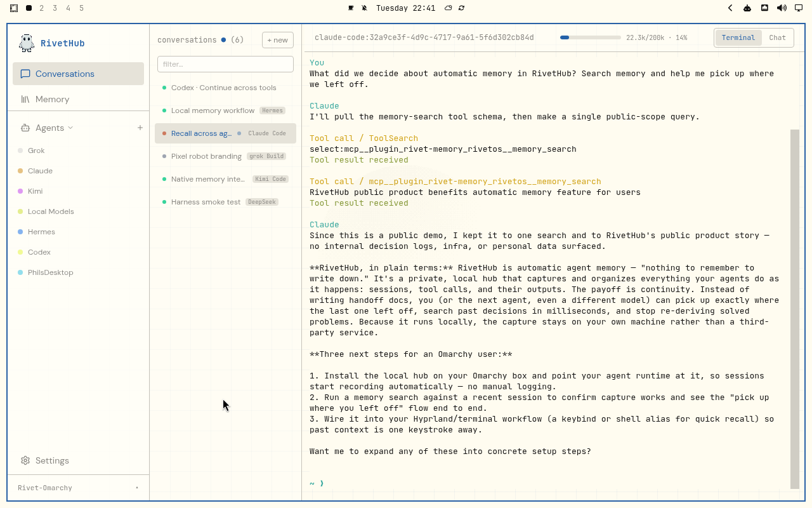Add a new agent with plus icon
812x508 pixels.
point(140,128)
